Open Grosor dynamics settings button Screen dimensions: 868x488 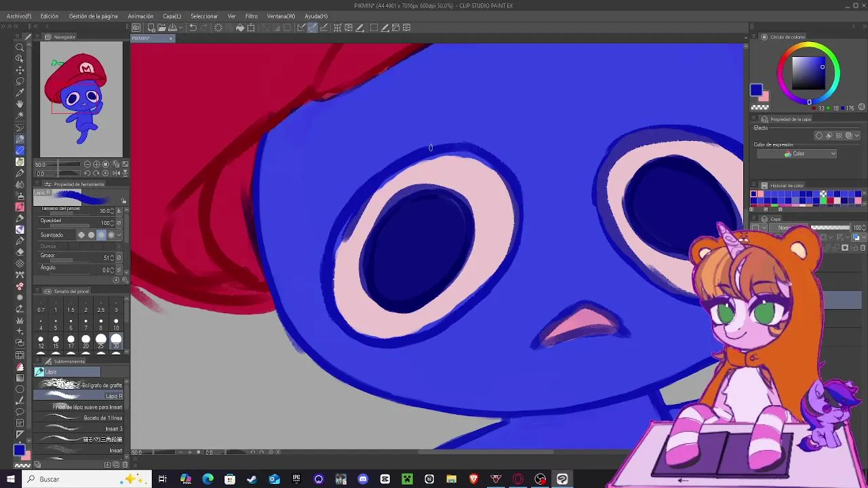point(119,258)
